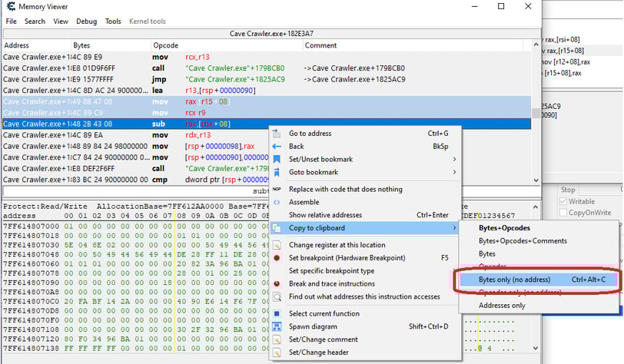Expand the Goto bookmark submenu arrow
This screenshot has width=624, height=364.
click(454, 172)
